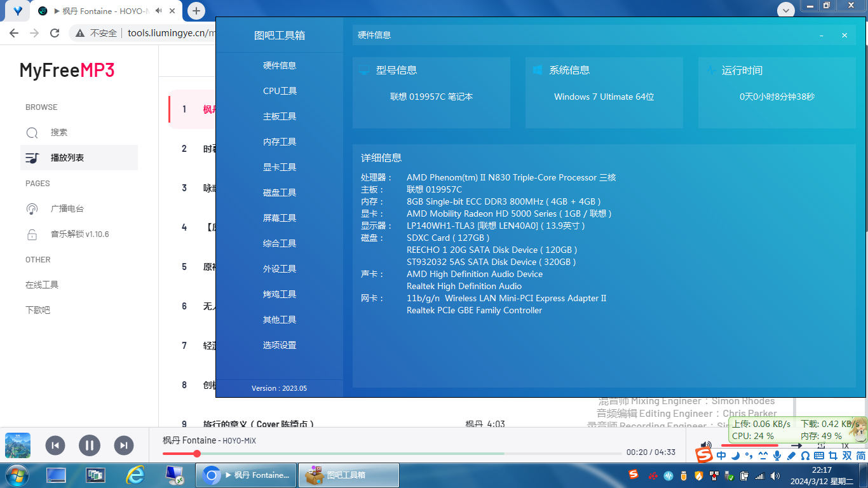Viewport: 868px width, 488px height.
Task: Open 综合工具 in the toolbox sidebar
Action: point(280,243)
